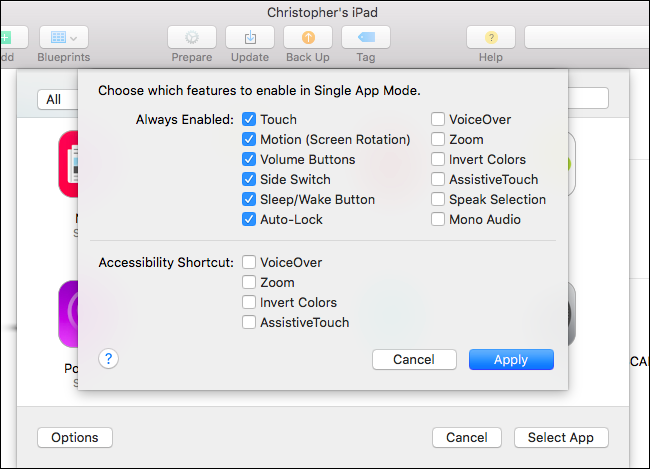This screenshot has width=650, height=469.
Task: Click the toolbar search field
Action: pyautogui.click(x=585, y=37)
